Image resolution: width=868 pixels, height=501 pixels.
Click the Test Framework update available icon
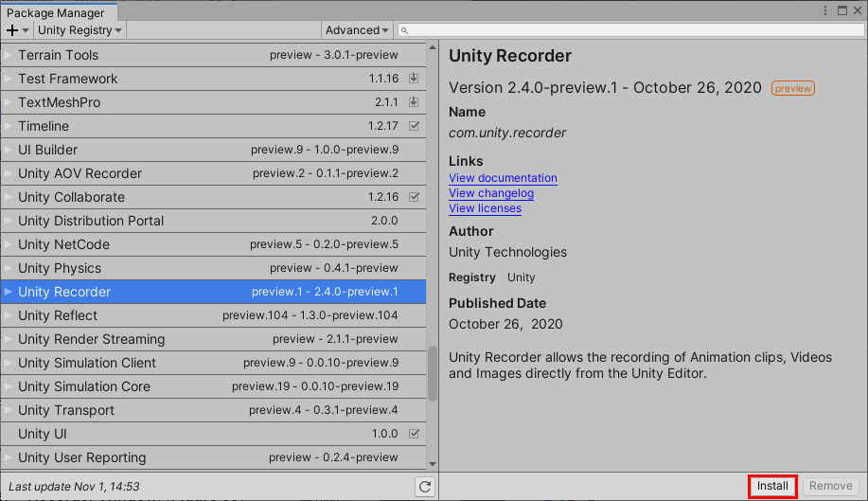click(414, 79)
